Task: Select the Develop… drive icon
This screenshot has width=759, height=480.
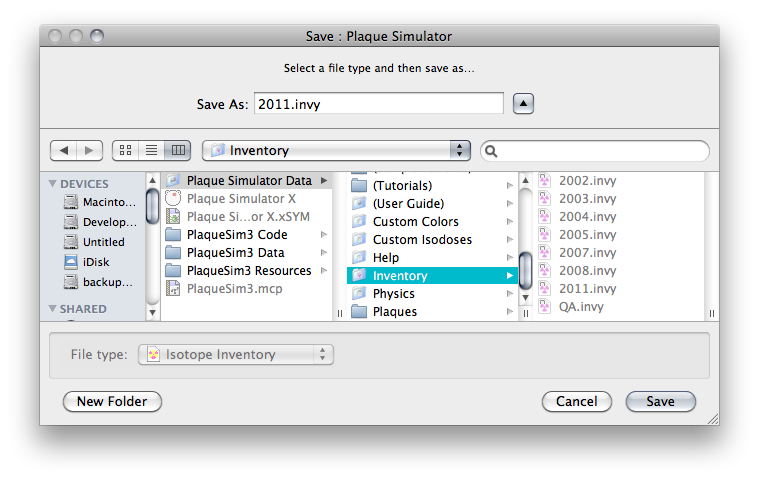Action: (71, 222)
